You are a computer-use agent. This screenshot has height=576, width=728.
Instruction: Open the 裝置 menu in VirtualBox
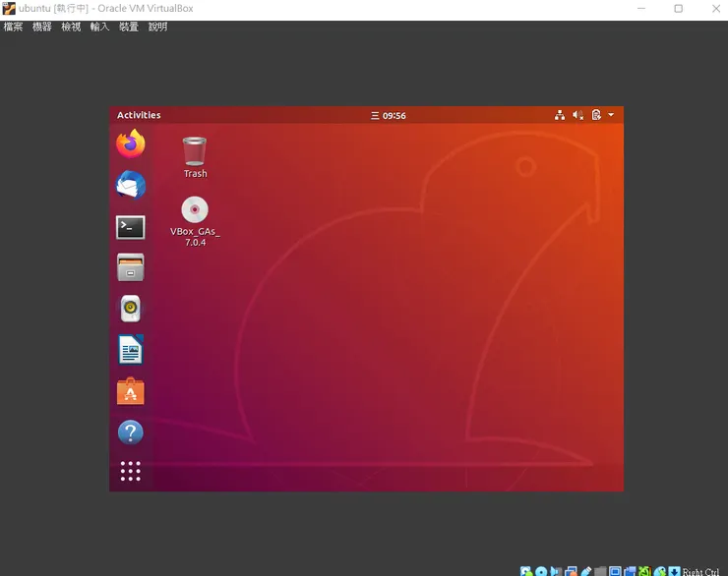(x=129, y=27)
